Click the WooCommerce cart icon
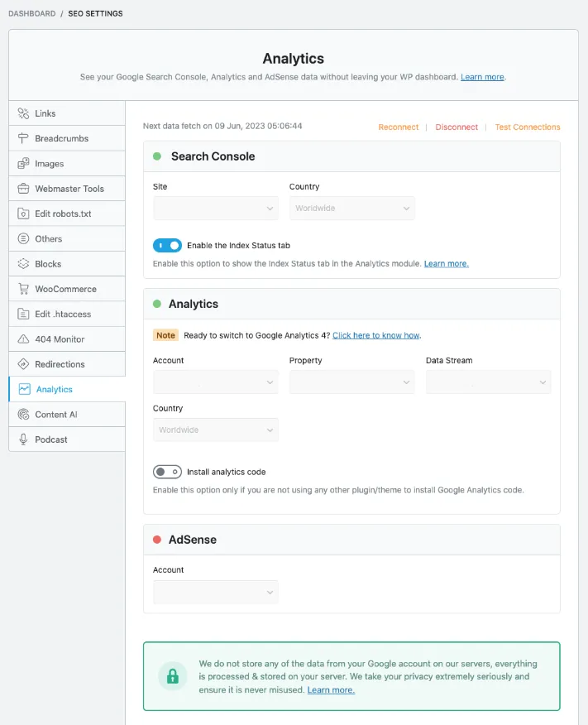The width and height of the screenshot is (588, 725). [x=23, y=289]
